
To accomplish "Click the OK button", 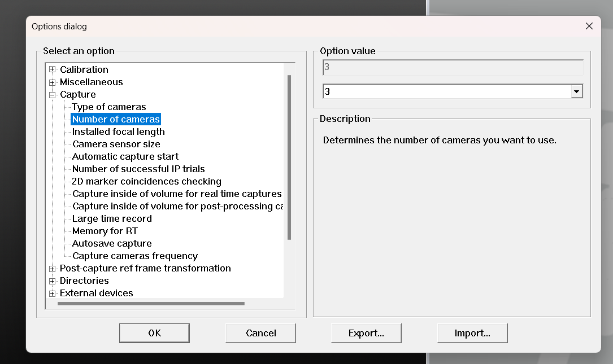I will point(154,333).
